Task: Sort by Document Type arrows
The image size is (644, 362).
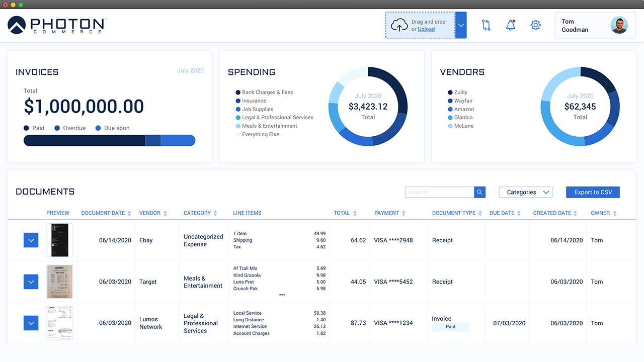Action: pos(480,213)
